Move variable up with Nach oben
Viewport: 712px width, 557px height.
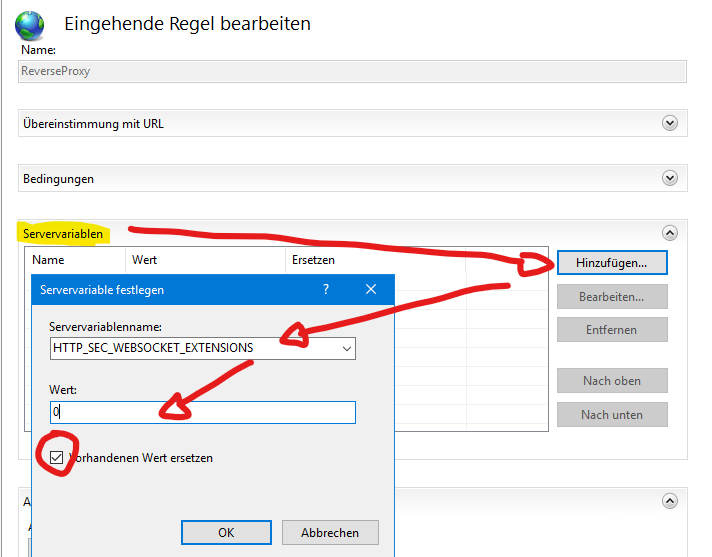tap(611, 381)
